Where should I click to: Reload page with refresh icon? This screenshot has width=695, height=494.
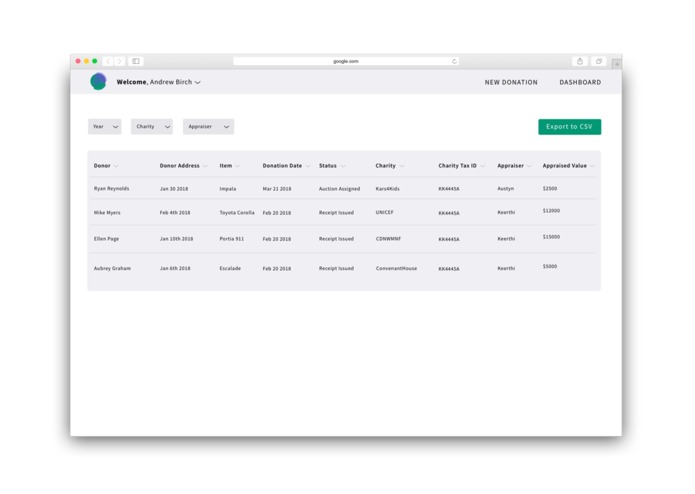tap(454, 61)
